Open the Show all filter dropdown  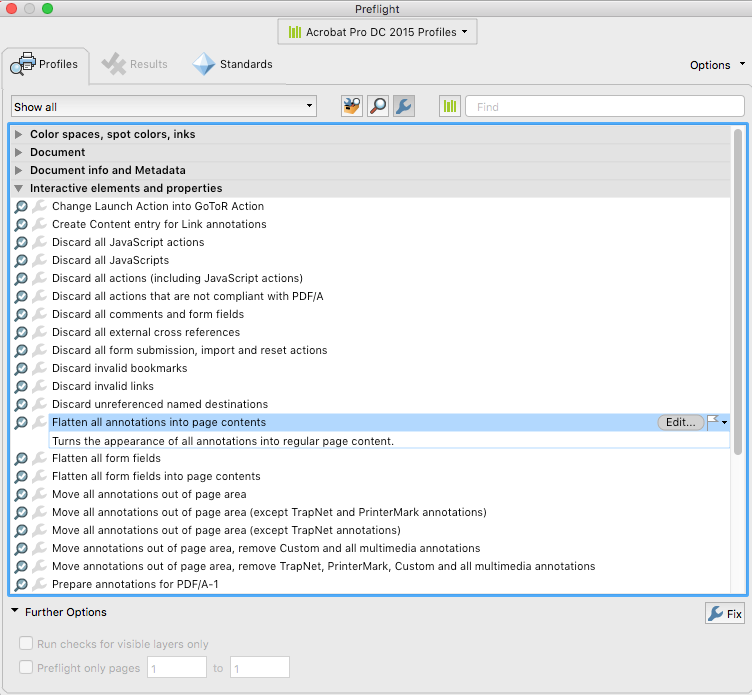click(164, 106)
